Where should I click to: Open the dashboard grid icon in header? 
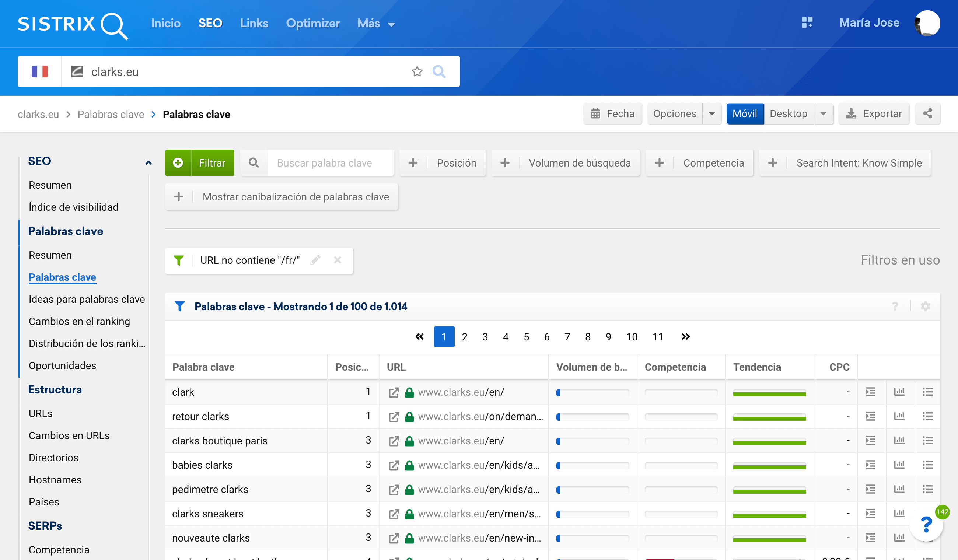tap(807, 23)
